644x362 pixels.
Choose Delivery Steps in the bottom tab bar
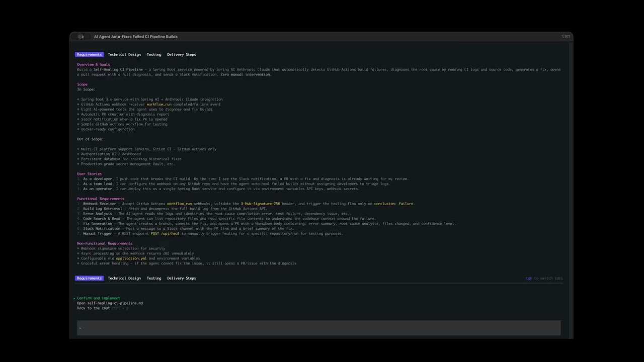pyautogui.click(x=181, y=278)
